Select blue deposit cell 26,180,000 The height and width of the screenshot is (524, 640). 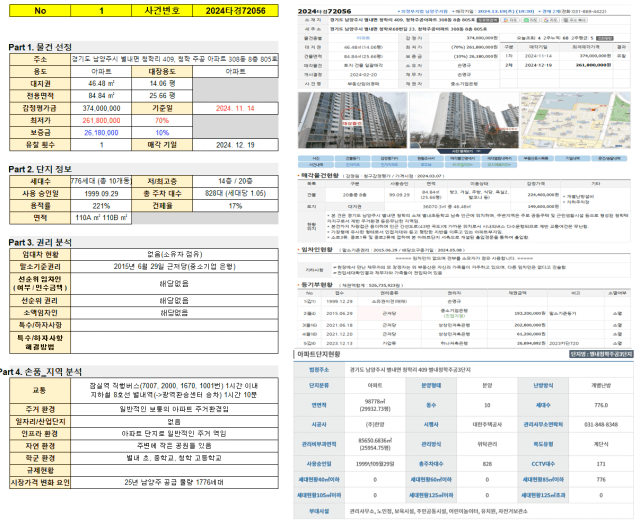pos(101,133)
